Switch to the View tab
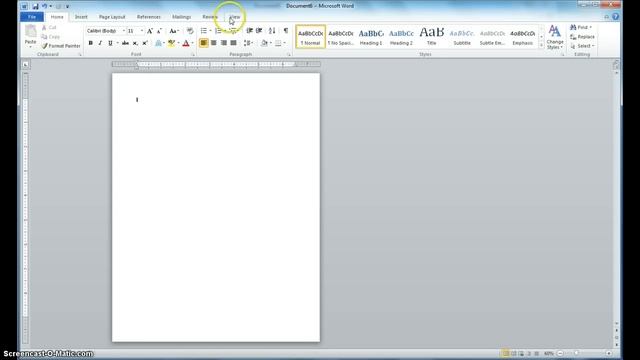 click(x=235, y=17)
